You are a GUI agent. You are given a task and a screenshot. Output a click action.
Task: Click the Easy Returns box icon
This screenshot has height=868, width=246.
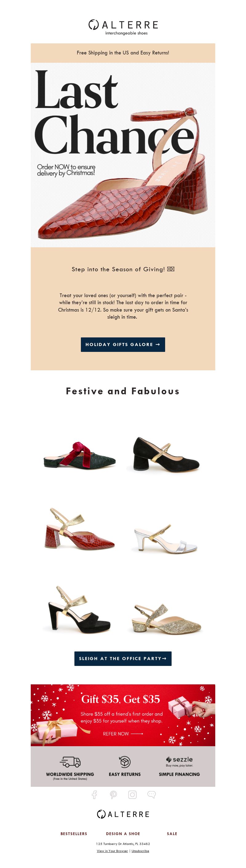point(125,762)
